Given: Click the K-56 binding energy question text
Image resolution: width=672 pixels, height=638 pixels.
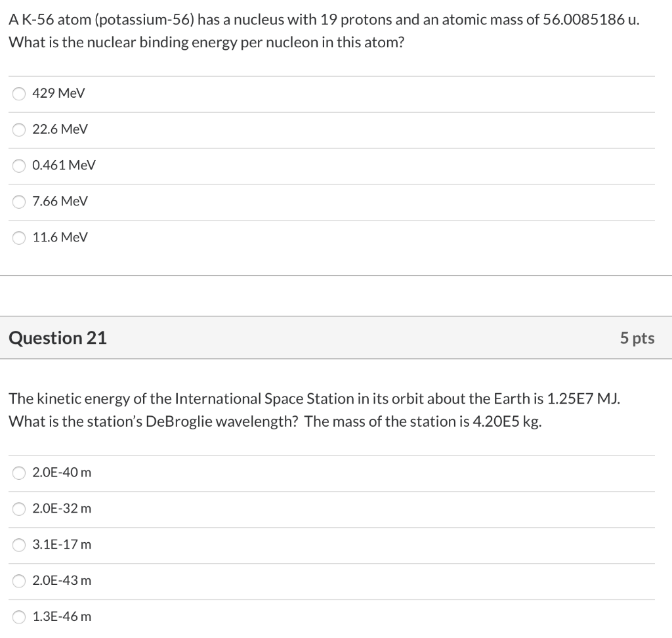Looking at the screenshot, I should pyautogui.click(x=324, y=31).
